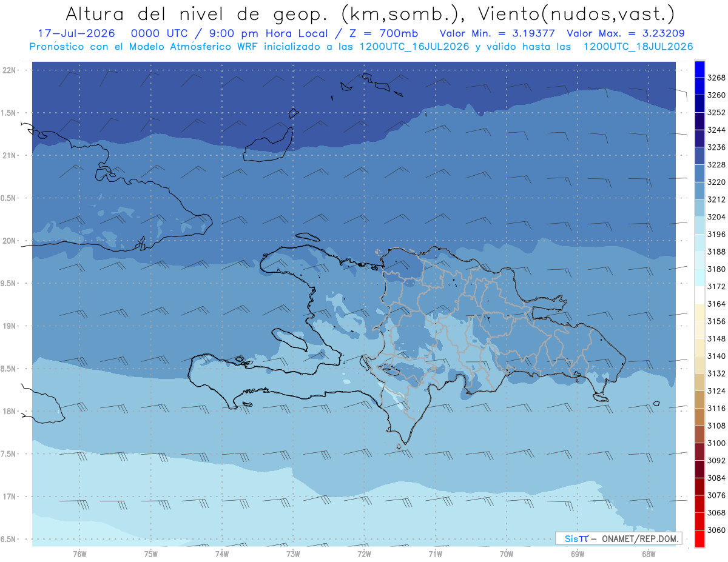
Task: Click the colorbar value '3220'
Action: [716, 182]
